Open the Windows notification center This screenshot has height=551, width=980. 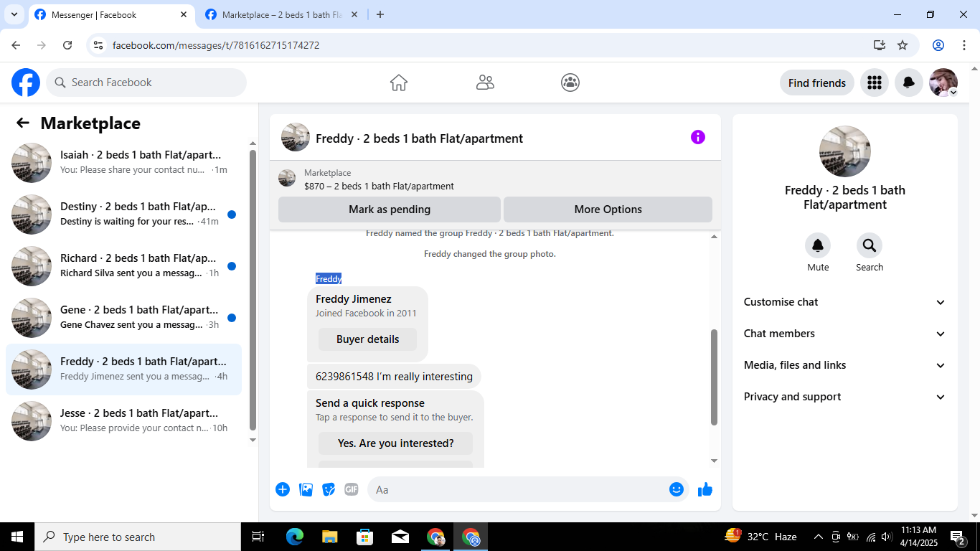958,537
